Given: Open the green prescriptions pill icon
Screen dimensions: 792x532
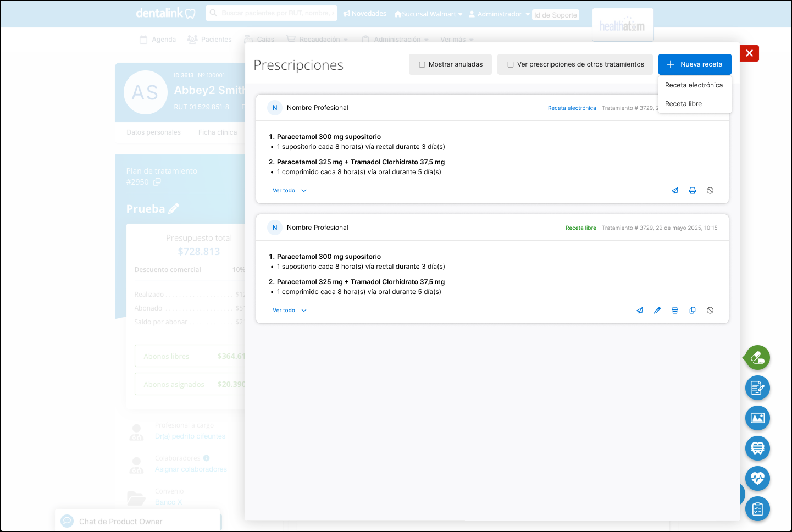Looking at the screenshot, I should (757, 358).
